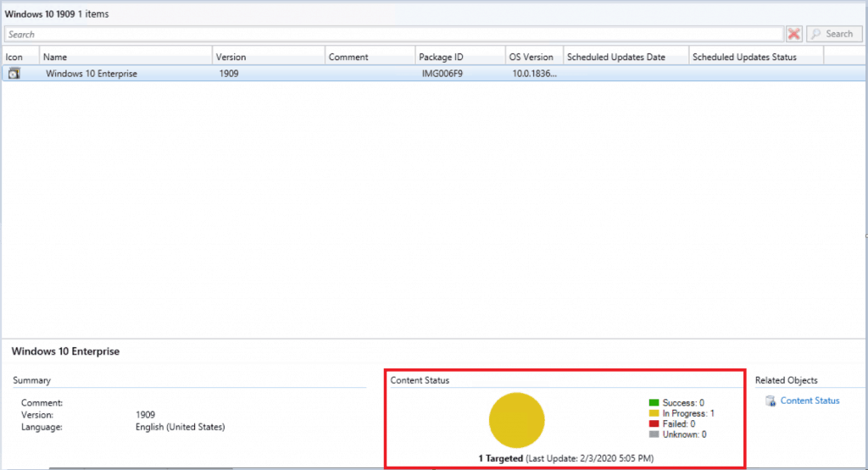Click the 'Windows 10 Enterprise' details pane title
This screenshot has width=868, height=470.
pos(65,351)
